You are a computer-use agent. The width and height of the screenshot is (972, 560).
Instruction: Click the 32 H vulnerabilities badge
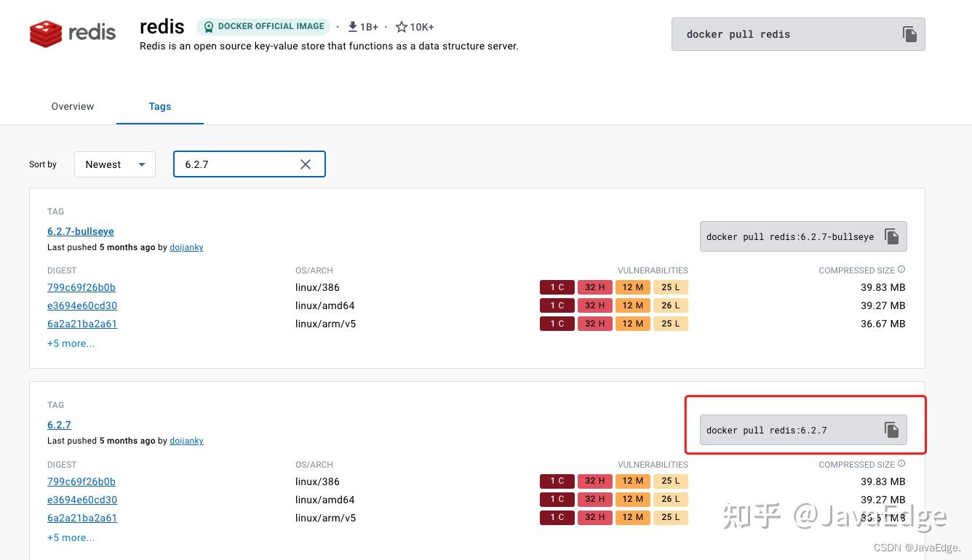[x=594, y=287]
